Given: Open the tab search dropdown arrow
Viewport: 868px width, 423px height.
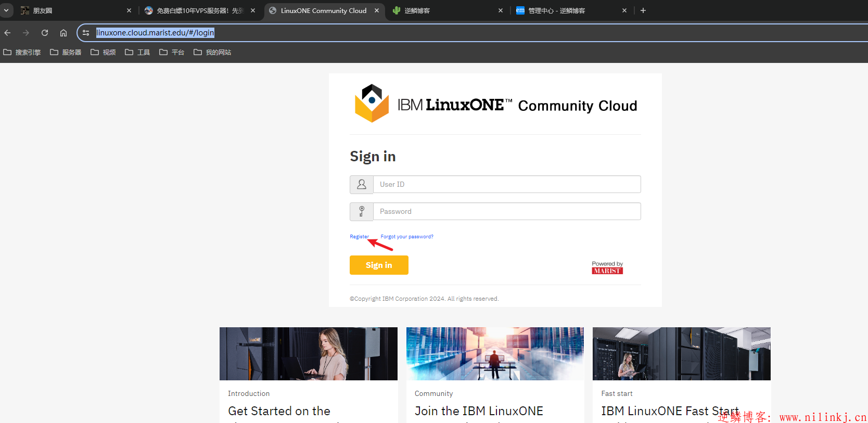Looking at the screenshot, I should tap(6, 10).
